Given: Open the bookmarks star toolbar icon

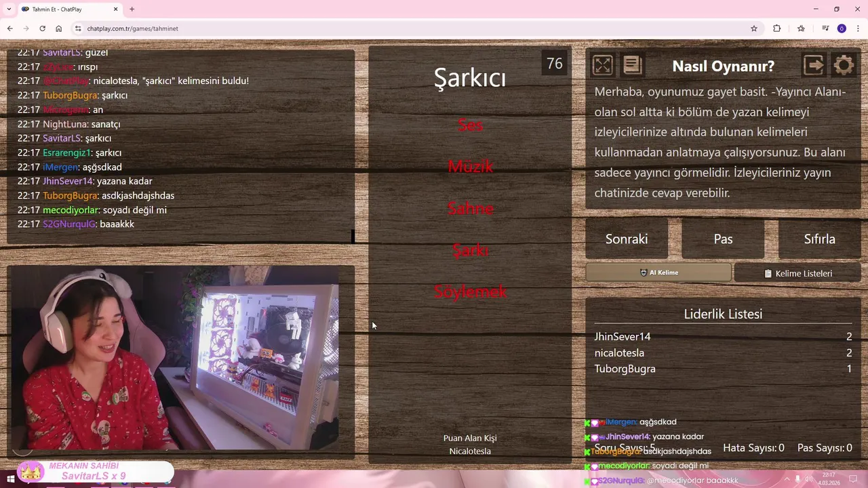Looking at the screenshot, I should click(801, 28).
